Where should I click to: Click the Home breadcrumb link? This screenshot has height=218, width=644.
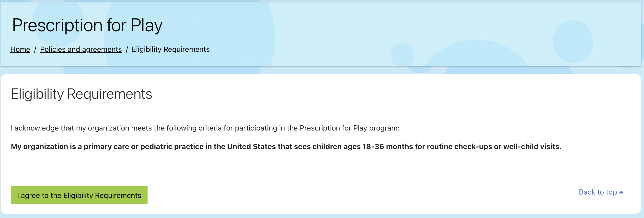pos(20,49)
